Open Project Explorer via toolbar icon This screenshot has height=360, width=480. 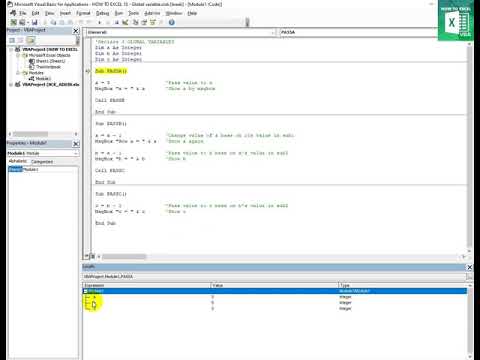point(136,22)
